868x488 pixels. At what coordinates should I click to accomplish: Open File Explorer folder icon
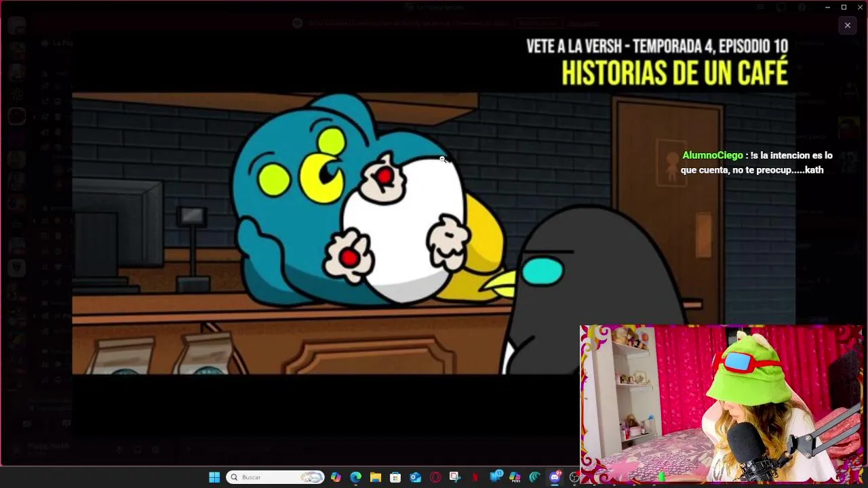click(x=375, y=477)
